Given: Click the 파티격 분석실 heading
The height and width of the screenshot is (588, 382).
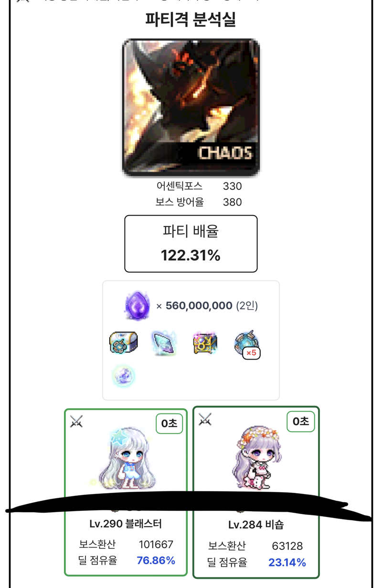Looking at the screenshot, I should pos(191,20).
